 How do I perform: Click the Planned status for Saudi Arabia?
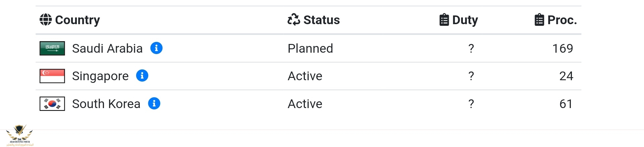pyautogui.click(x=310, y=48)
